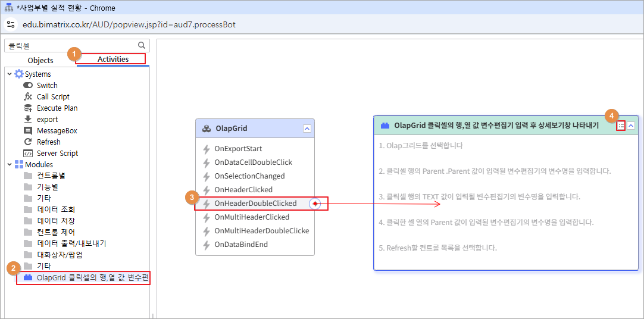Choose the Switch activity
Screen dimensions: 644x319
click(x=47, y=85)
